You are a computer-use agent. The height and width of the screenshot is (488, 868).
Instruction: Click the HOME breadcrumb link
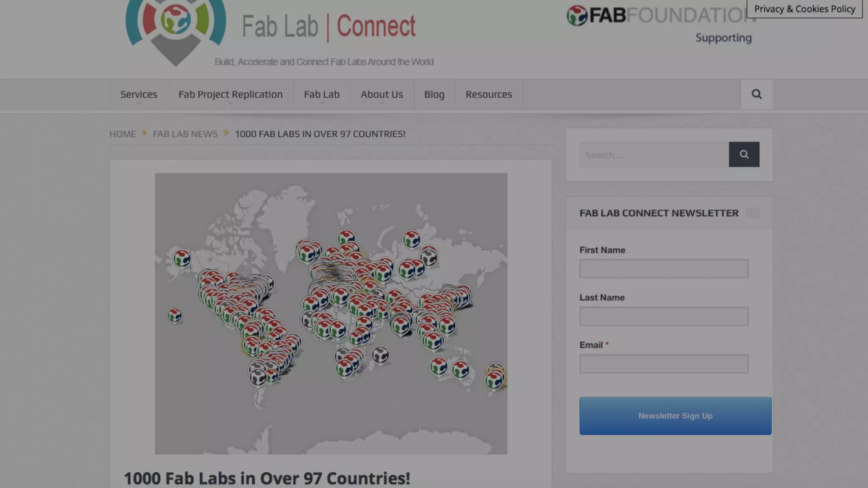(122, 134)
